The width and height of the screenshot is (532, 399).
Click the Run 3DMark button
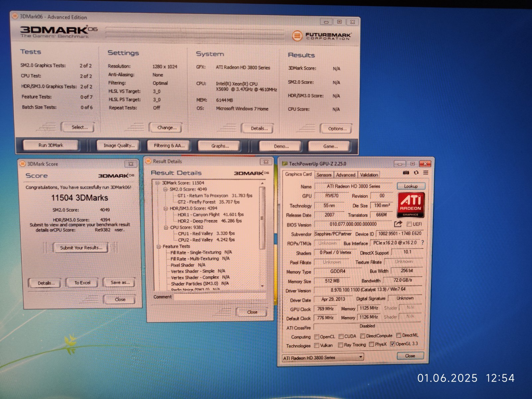pos(51,145)
